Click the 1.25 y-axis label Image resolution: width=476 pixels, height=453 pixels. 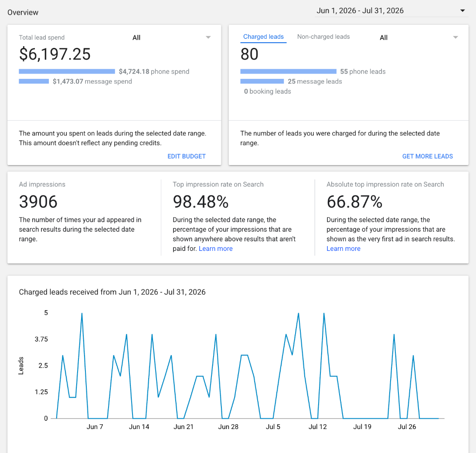41,392
